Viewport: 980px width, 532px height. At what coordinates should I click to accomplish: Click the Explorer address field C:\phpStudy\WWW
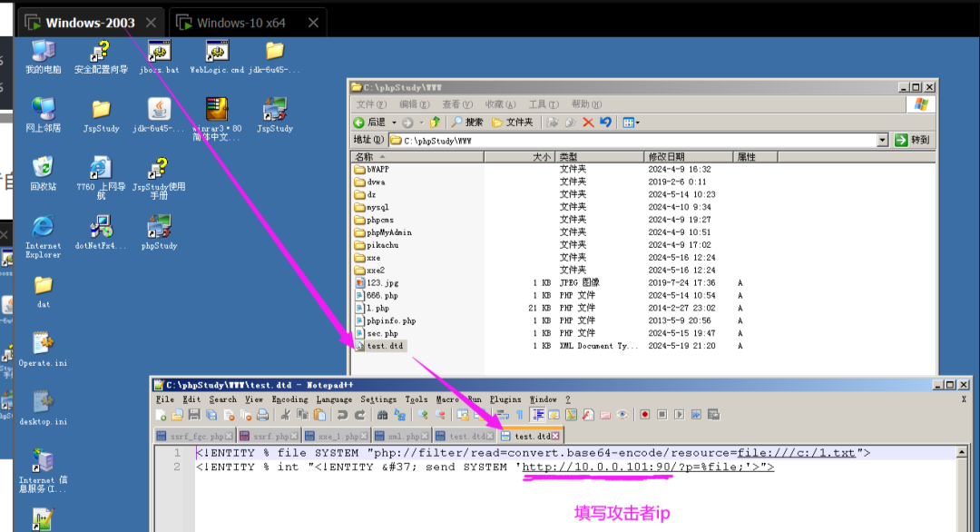point(633,140)
